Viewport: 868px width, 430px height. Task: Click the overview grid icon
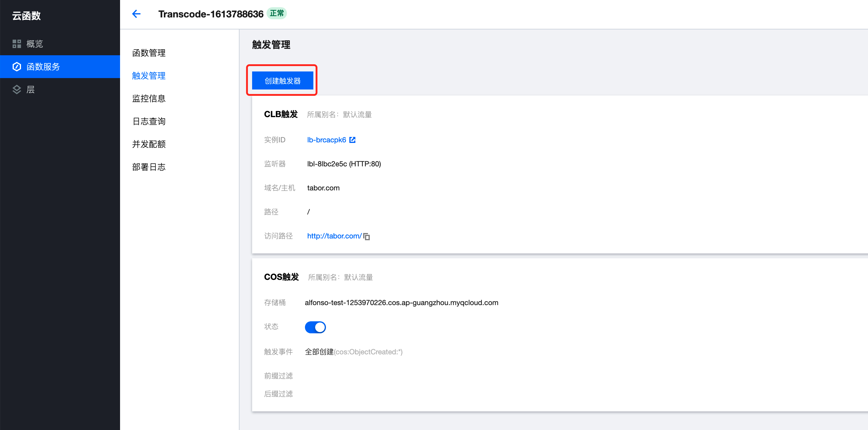[x=17, y=44]
